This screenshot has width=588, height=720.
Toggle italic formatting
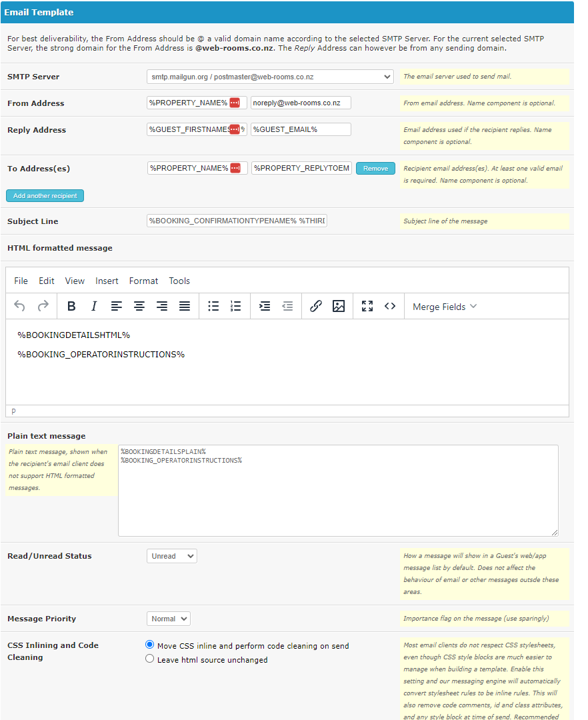pos(93,306)
